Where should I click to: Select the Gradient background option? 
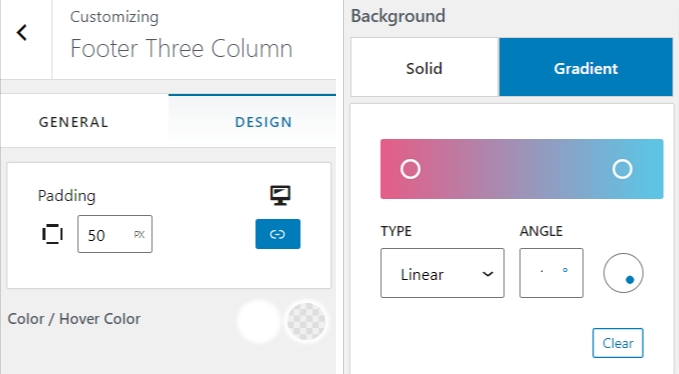pyautogui.click(x=586, y=68)
